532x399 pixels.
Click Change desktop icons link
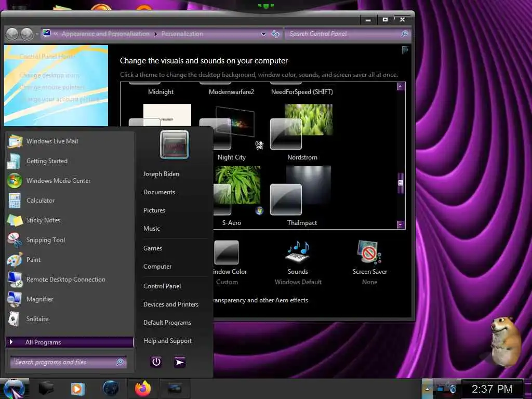pyautogui.click(x=49, y=75)
